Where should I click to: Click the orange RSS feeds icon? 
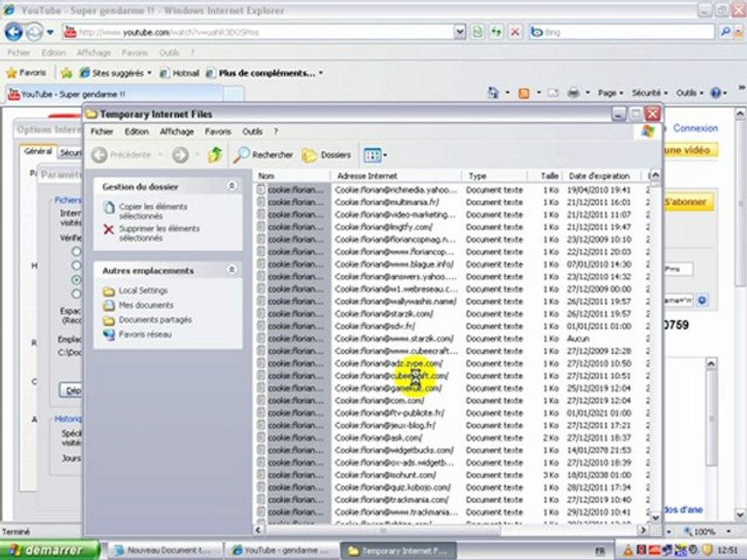click(x=524, y=93)
